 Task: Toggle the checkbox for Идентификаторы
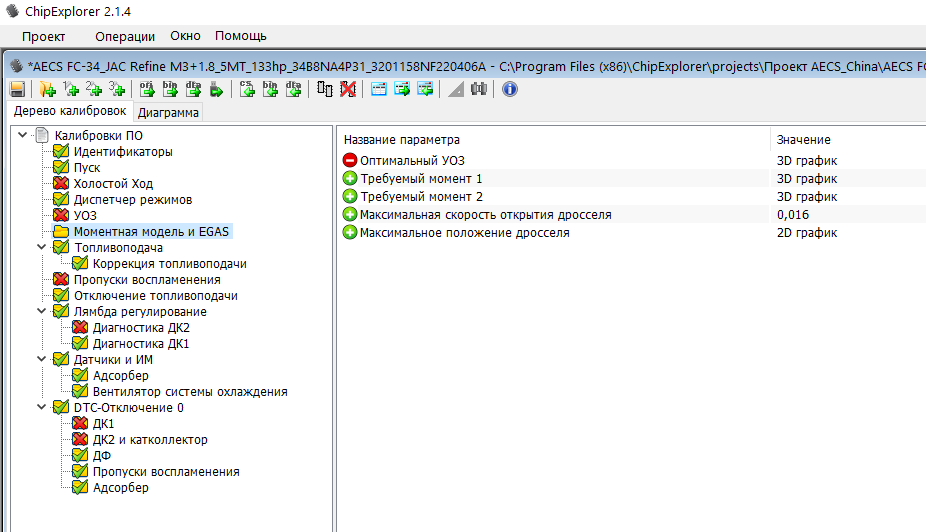click(61, 152)
